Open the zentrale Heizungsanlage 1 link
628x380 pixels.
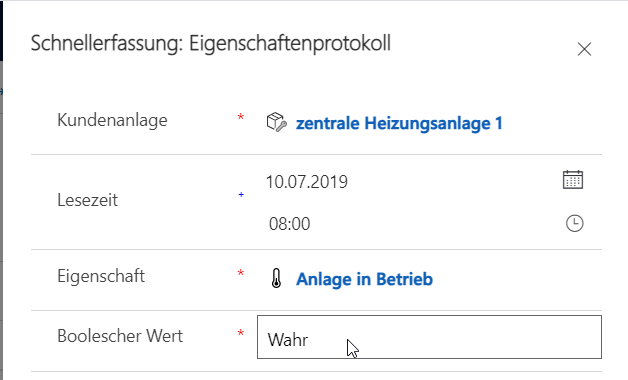click(399, 123)
